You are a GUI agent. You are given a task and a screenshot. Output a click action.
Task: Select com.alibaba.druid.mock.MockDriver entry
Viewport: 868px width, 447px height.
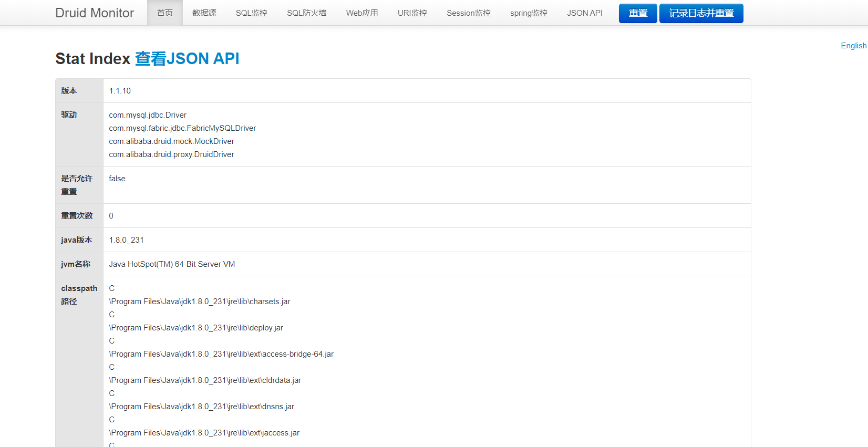click(x=171, y=141)
